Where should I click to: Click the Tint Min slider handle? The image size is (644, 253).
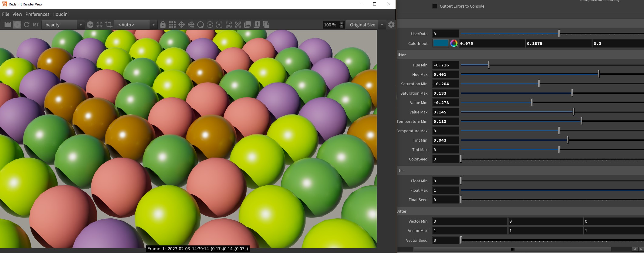(x=568, y=140)
